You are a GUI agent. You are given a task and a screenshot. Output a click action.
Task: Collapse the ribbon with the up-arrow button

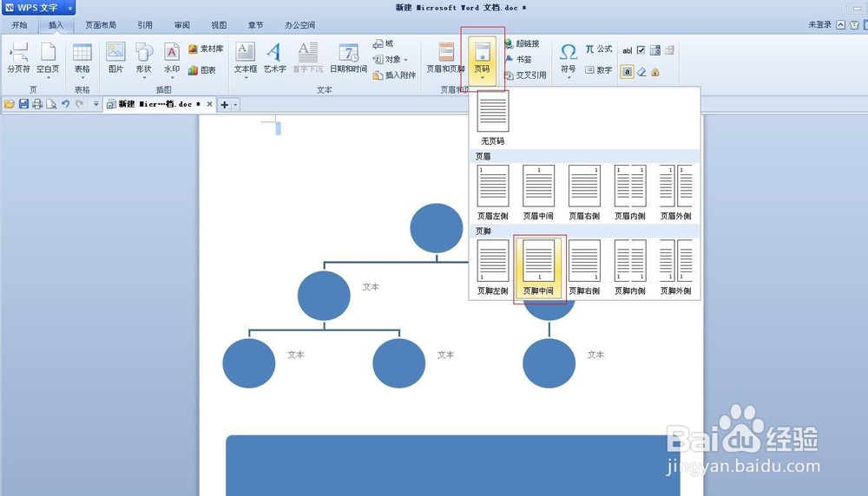[x=840, y=25]
